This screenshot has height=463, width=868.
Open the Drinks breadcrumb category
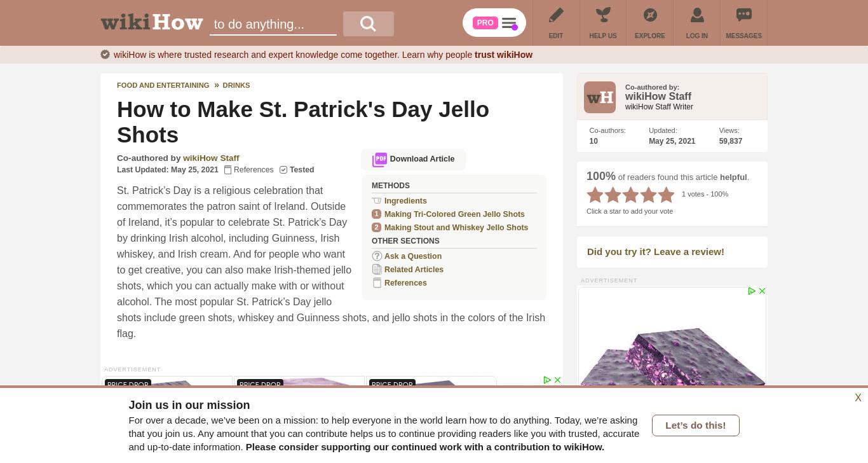pos(236,85)
